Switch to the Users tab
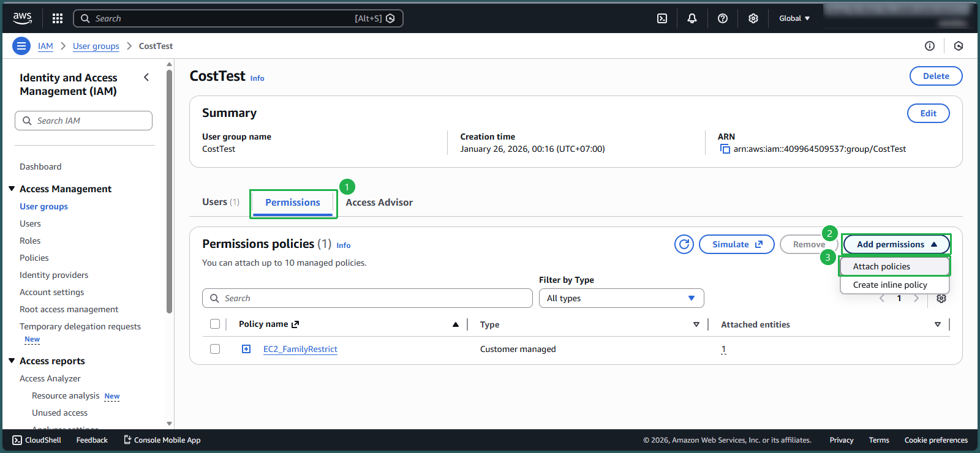 (x=221, y=202)
